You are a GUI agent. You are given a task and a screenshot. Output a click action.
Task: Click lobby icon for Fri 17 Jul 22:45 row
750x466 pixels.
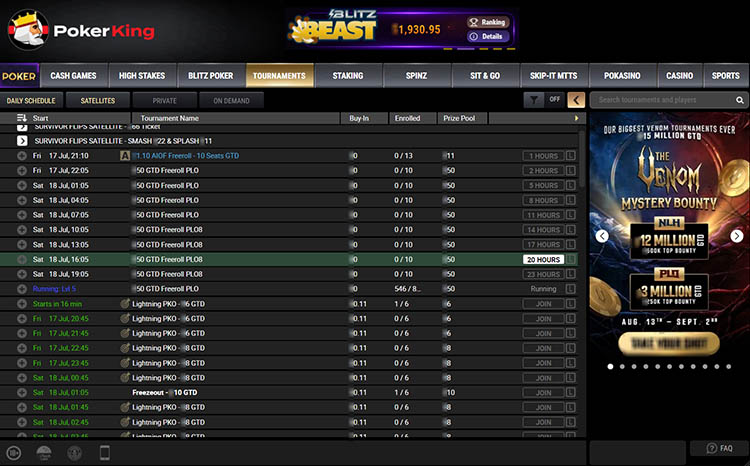tap(570, 348)
